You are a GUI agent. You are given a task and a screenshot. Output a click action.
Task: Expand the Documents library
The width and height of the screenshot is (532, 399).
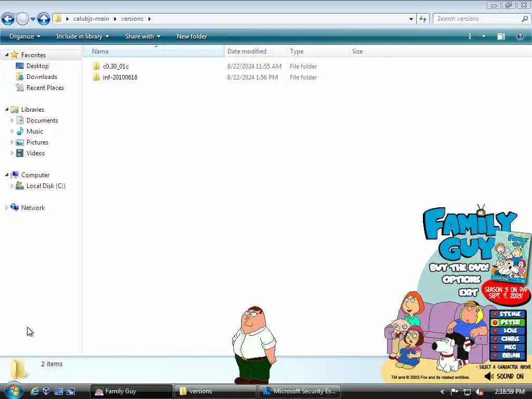point(12,120)
